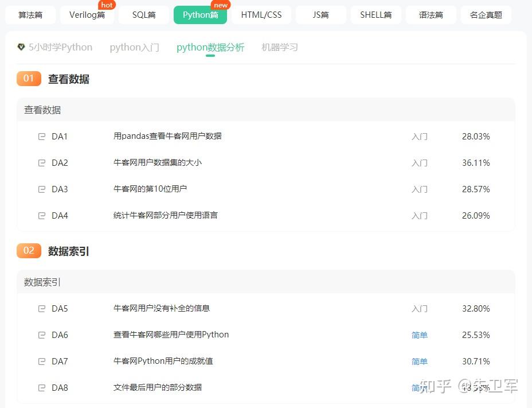Image resolution: width=532 pixels, height=408 pixels.
Task: Click the hot badge on Verilog篇
Action: coord(107,5)
